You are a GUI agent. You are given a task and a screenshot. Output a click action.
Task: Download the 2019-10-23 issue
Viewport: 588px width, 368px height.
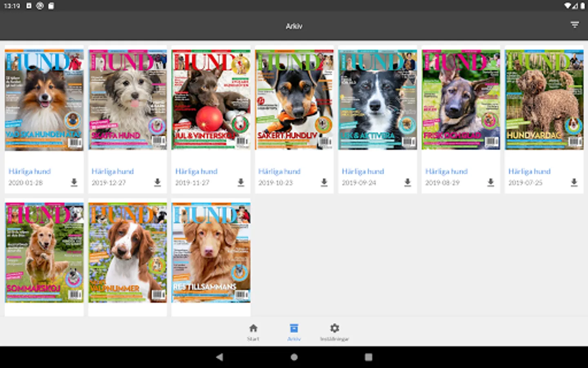pyautogui.click(x=324, y=182)
